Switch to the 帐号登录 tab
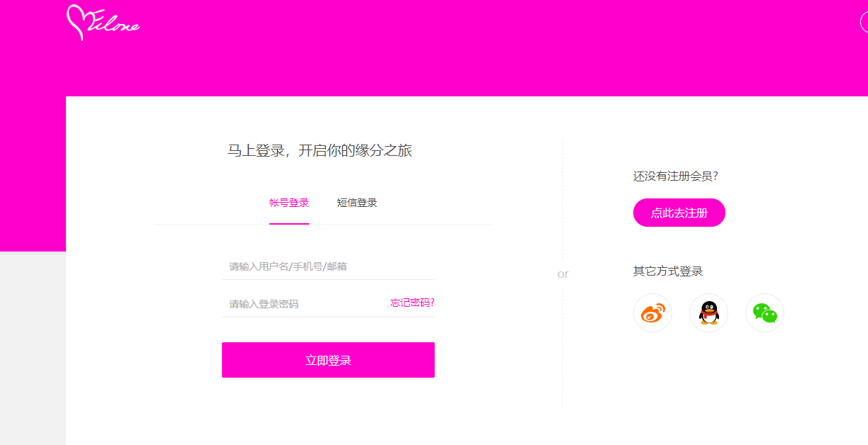This screenshot has width=868, height=445. [x=289, y=203]
